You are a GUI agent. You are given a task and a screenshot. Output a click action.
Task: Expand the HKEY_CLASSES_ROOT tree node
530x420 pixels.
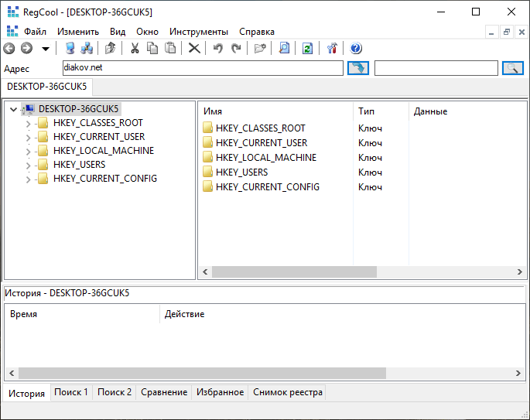[29, 123]
